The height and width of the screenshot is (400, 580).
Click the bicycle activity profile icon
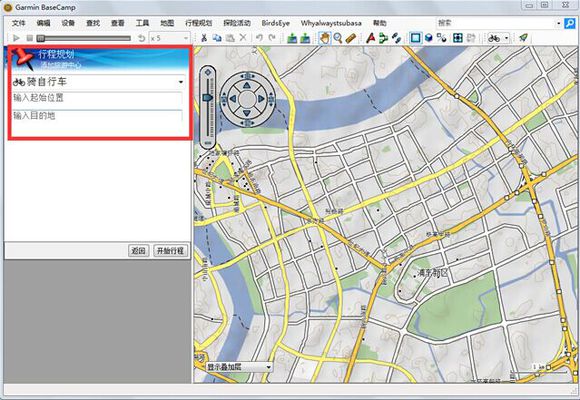coord(494,38)
